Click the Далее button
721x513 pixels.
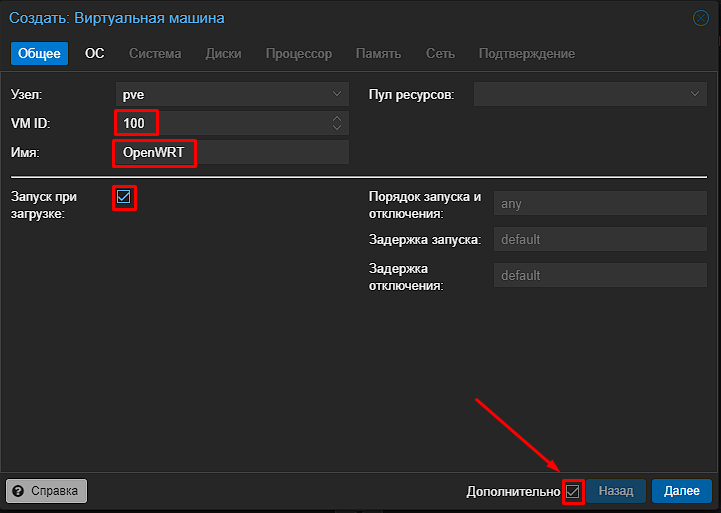(x=682, y=491)
